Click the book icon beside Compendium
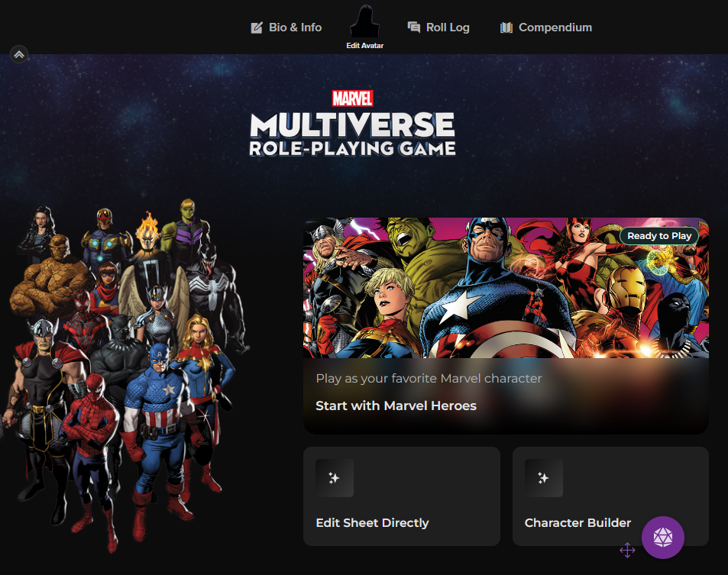 506,27
